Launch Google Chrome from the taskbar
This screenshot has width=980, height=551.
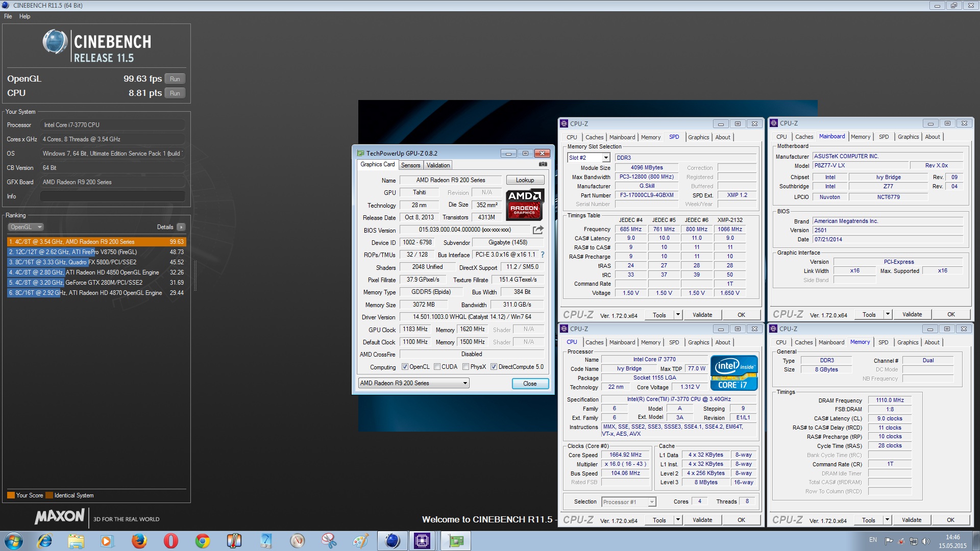tap(202, 541)
